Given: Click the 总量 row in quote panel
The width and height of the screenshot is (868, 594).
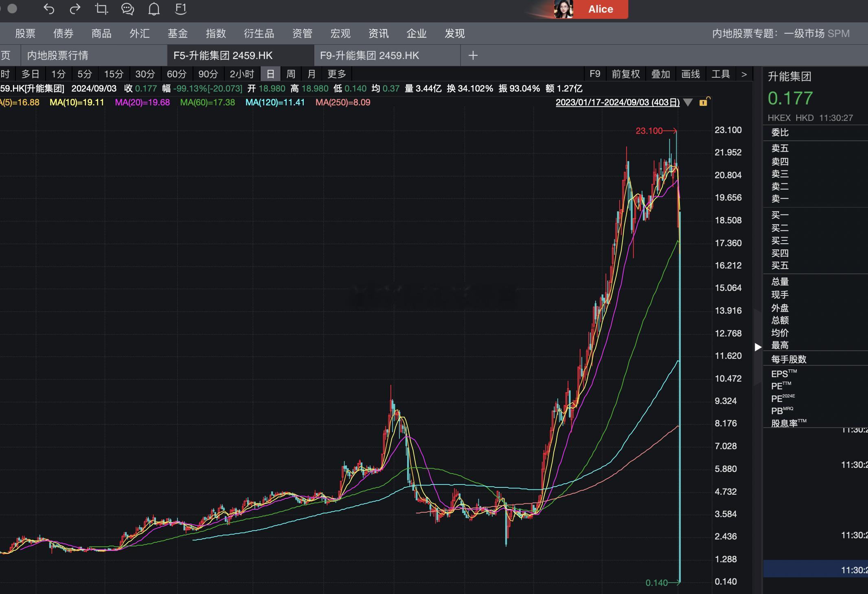Looking at the screenshot, I should (x=815, y=282).
